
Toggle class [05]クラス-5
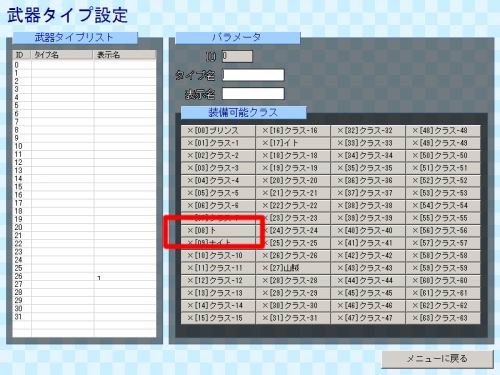tap(218, 193)
